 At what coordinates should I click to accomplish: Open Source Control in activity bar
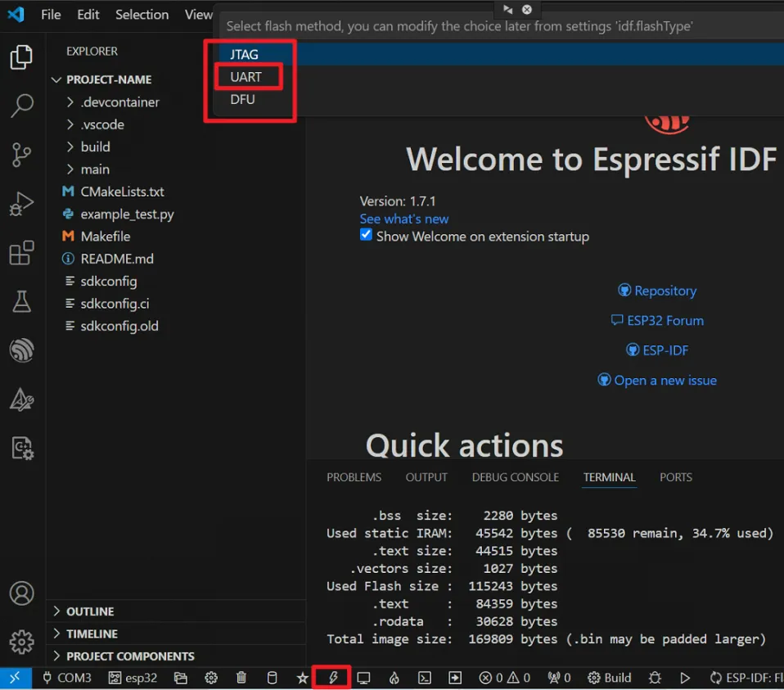point(21,155)
